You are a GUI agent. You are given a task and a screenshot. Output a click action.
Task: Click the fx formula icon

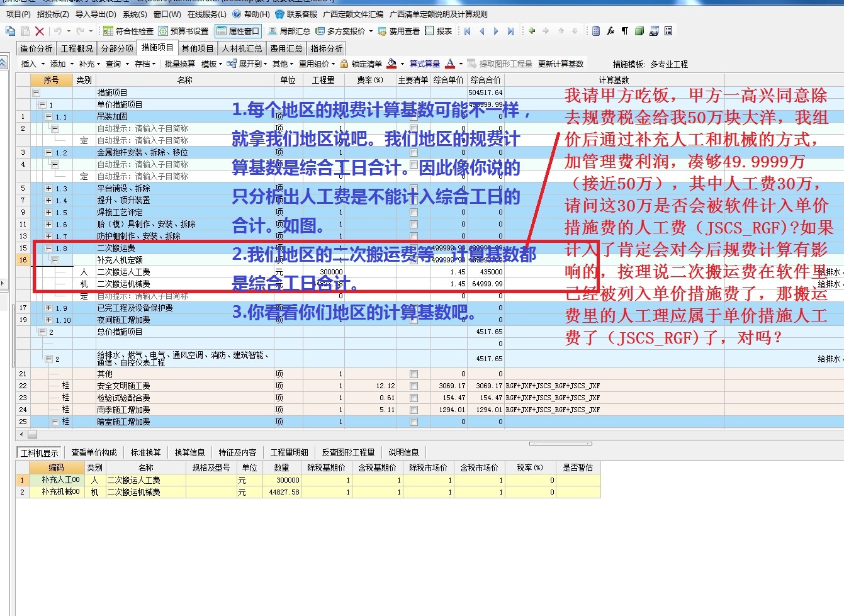610,31
